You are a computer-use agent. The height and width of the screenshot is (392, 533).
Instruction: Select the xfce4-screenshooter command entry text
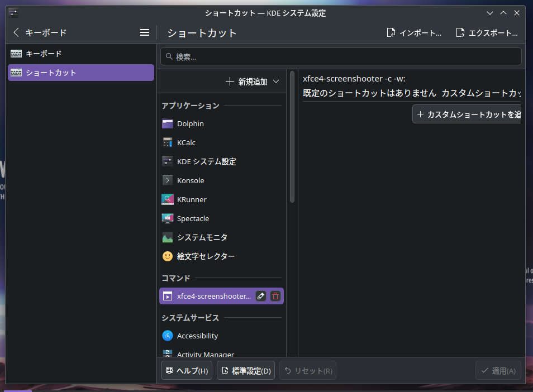coord(214,296)
